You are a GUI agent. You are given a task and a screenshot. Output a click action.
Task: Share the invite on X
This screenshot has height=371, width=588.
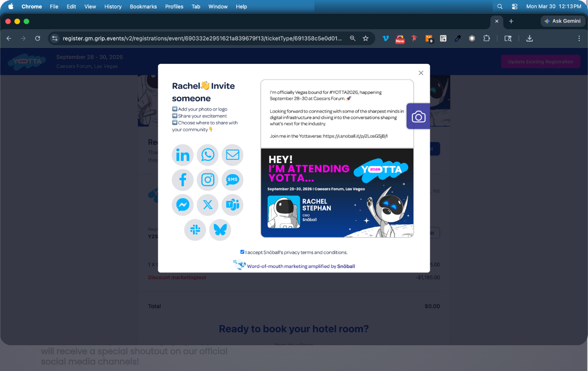pos(208,205)
